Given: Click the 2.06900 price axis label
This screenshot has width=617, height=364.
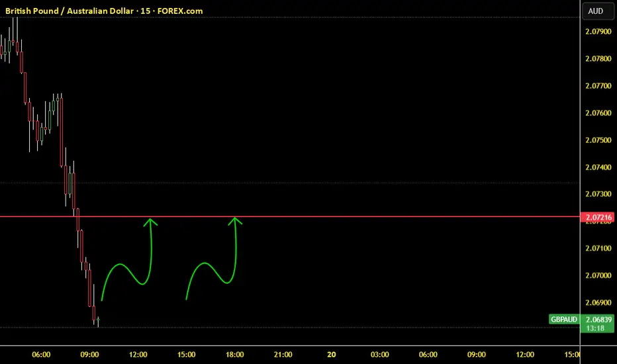Looking at the screenshot, I should point(598,302).
